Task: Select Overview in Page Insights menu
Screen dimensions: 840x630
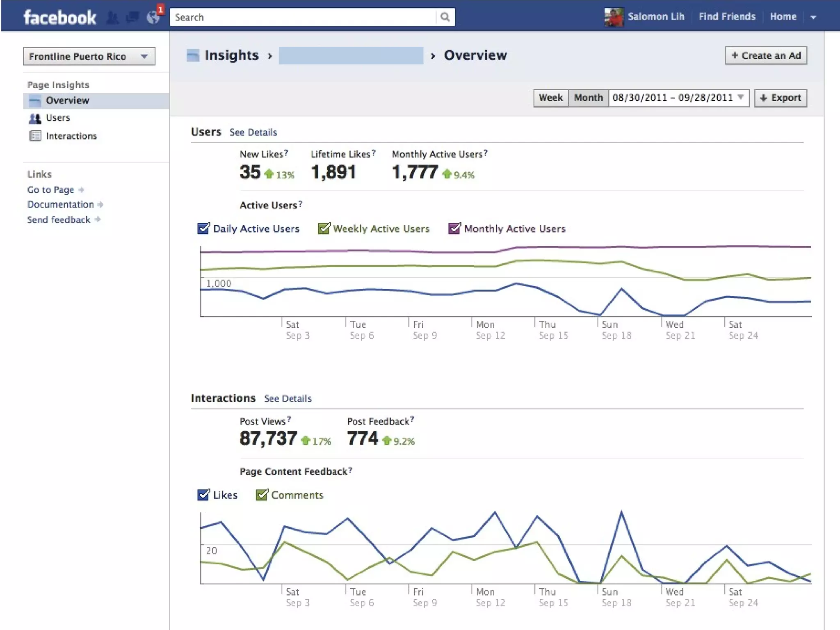Action: pyautogui.click(x=67, y=100)
